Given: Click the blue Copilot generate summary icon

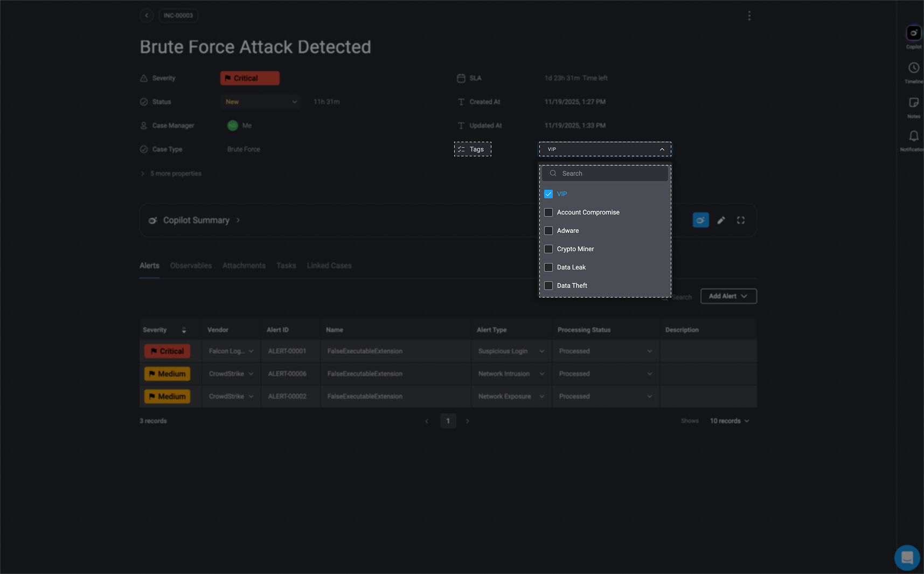Looking at the screenshot, I should click(x=700, y=220).
